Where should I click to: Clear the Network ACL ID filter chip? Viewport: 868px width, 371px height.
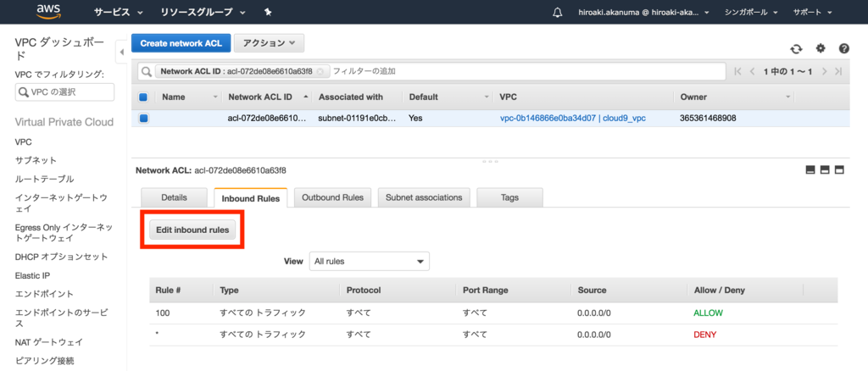pyautogui.click(x=320, y=71)
